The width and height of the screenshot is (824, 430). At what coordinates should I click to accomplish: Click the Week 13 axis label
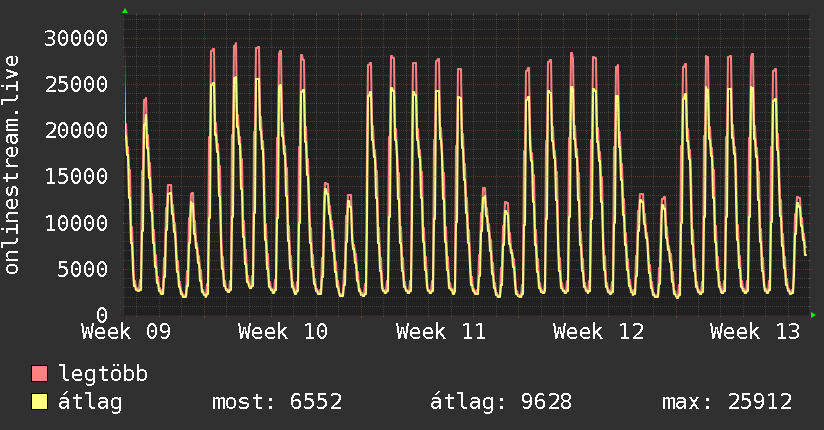pos(755,332)
